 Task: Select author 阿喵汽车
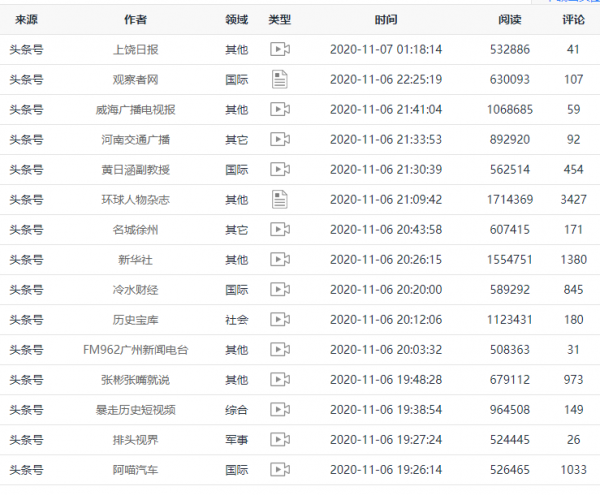tap(135, 470)
